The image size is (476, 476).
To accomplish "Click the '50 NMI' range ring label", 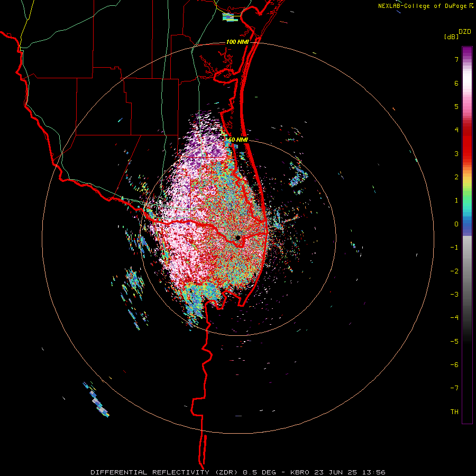I will coord(239,140).
